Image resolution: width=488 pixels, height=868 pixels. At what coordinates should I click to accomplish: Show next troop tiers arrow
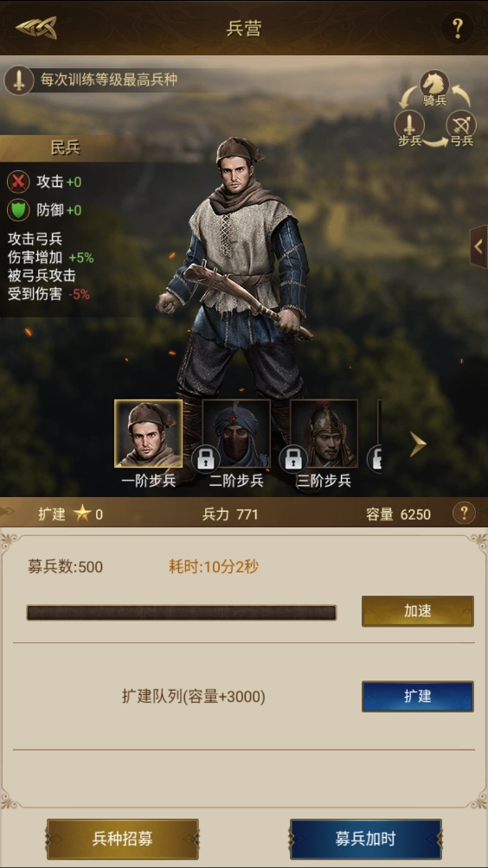coord(418,444)
